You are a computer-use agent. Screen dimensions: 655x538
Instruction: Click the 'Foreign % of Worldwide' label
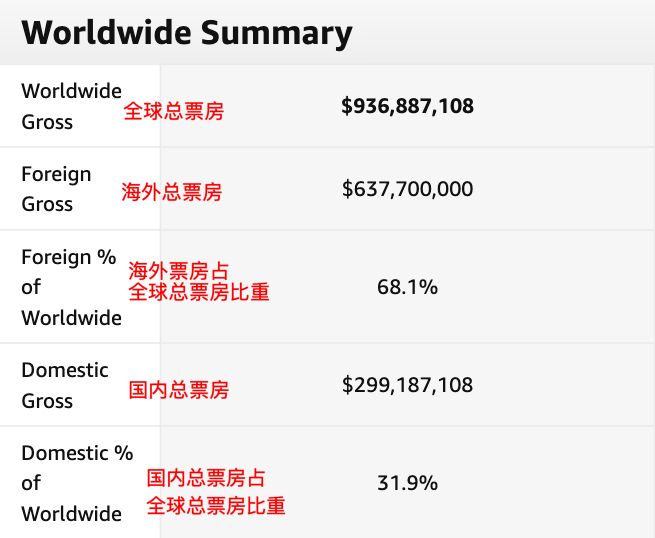point(71,287)
